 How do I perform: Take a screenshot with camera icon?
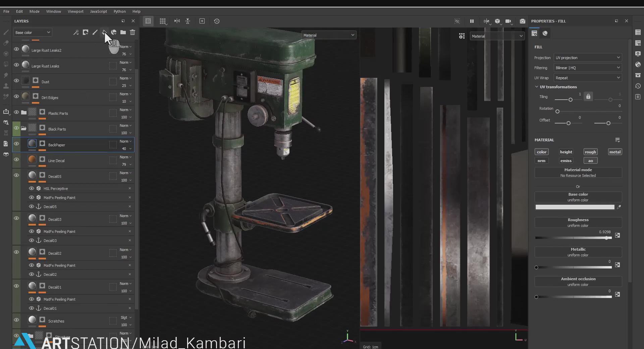[x=522, y=21]
